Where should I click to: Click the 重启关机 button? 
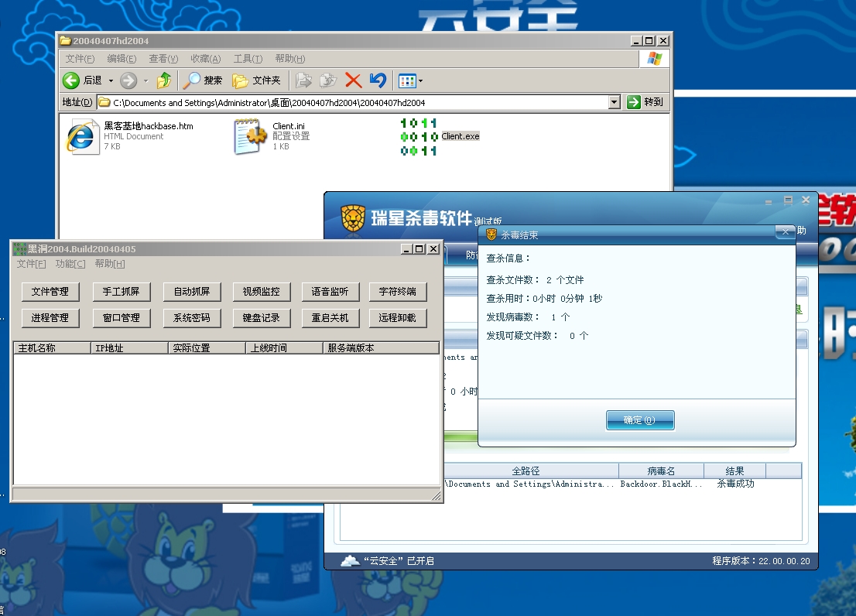pos(330,317)
